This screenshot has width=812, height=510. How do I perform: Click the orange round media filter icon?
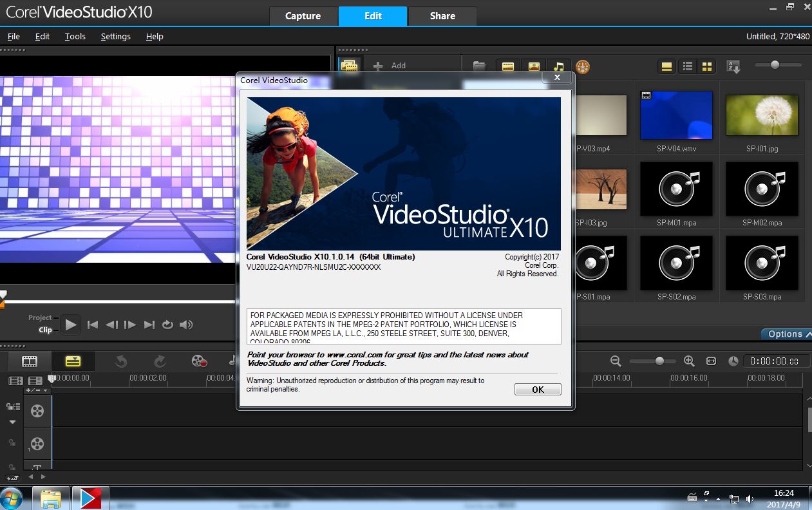pyautogui.click(x=583, y=66)
